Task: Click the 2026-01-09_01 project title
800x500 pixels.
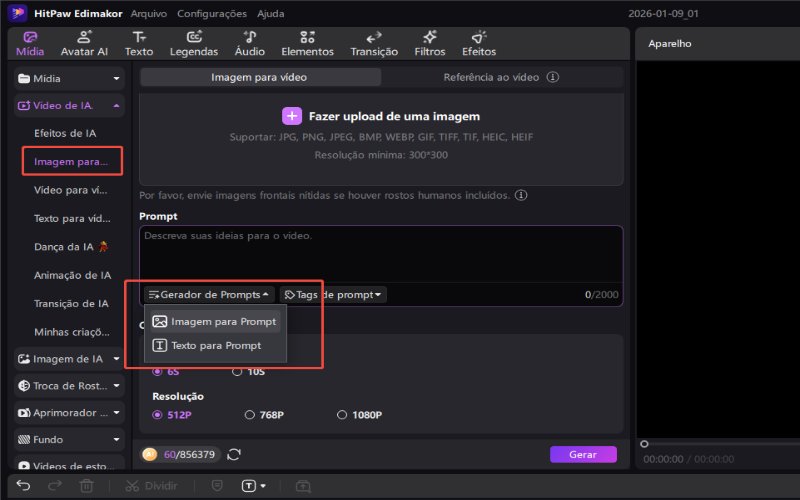Action: 663,14
